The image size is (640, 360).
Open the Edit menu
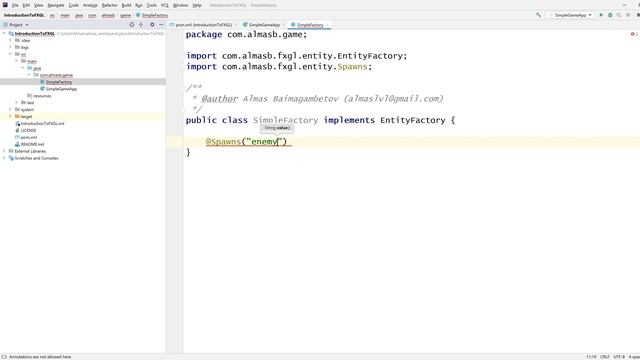tap(26, 5)
